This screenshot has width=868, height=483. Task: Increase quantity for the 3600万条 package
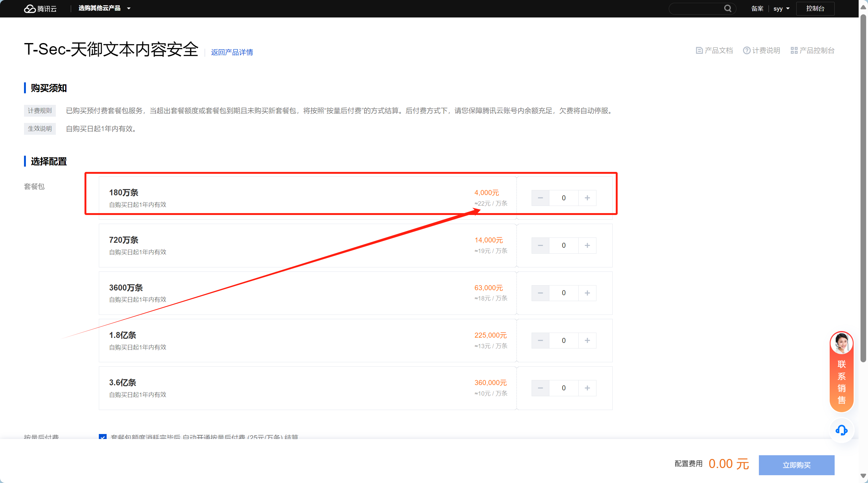tap(587, 293)
